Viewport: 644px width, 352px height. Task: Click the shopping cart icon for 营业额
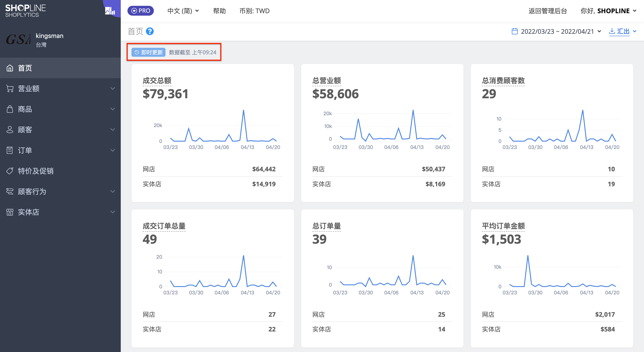[10, 89]
